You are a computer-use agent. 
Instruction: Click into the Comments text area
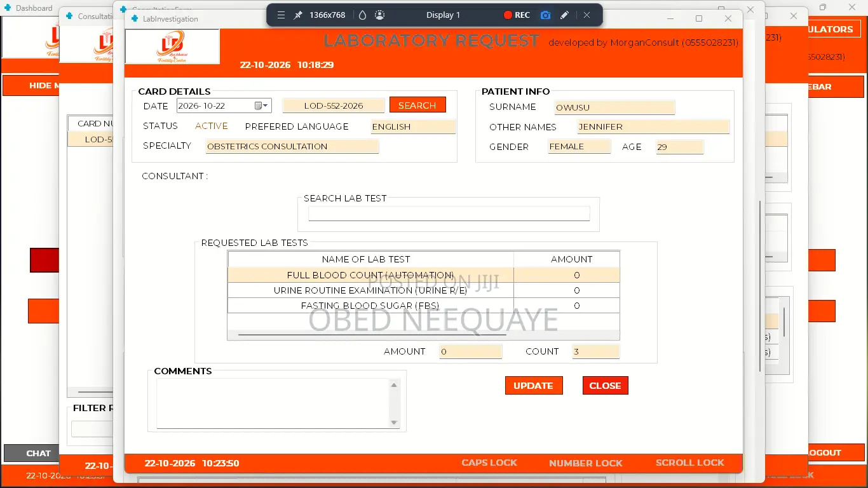click(273, 403)
